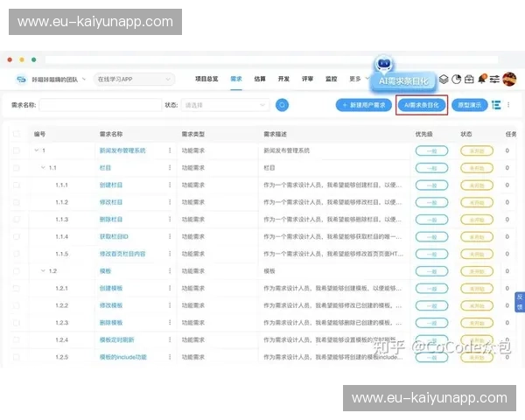Select the 需求 tab
The height and width of the screenshot is (420, 525).
pyautogui.click(x=236, y=79)
